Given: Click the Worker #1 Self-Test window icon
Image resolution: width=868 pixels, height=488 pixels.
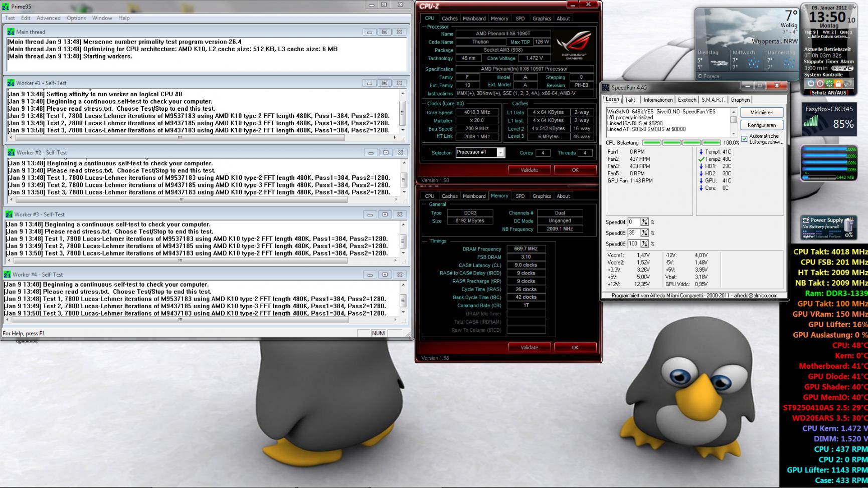Looking at the screenshot, I should pos(11,83).
